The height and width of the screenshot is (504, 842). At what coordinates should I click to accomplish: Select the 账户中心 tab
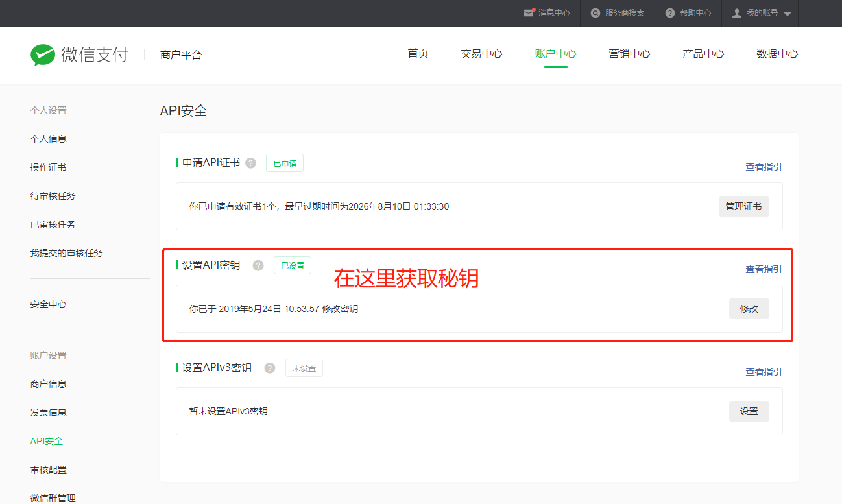[555, 54]
